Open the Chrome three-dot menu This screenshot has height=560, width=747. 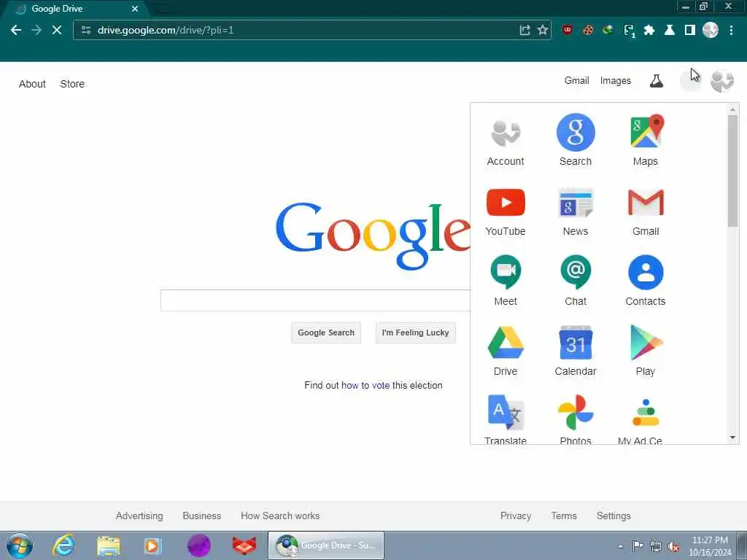731,30
